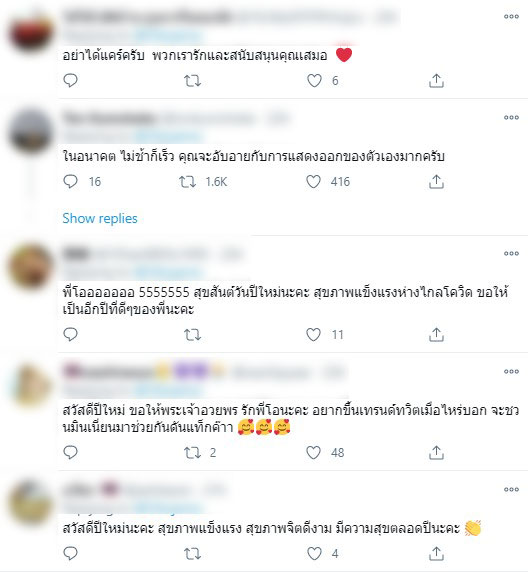Screen dimensions: 528x572
Task: Like the tweet with 48 likes
Action: [x=313, y=453]
